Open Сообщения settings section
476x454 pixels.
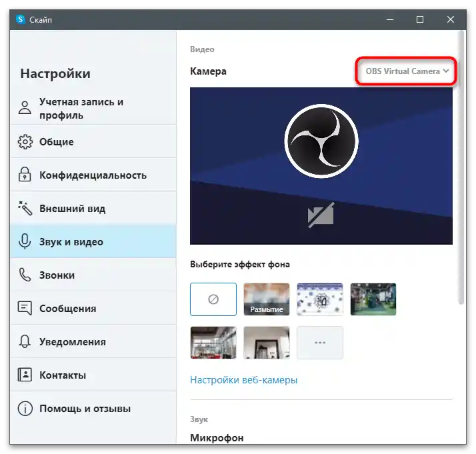point(93,309)
